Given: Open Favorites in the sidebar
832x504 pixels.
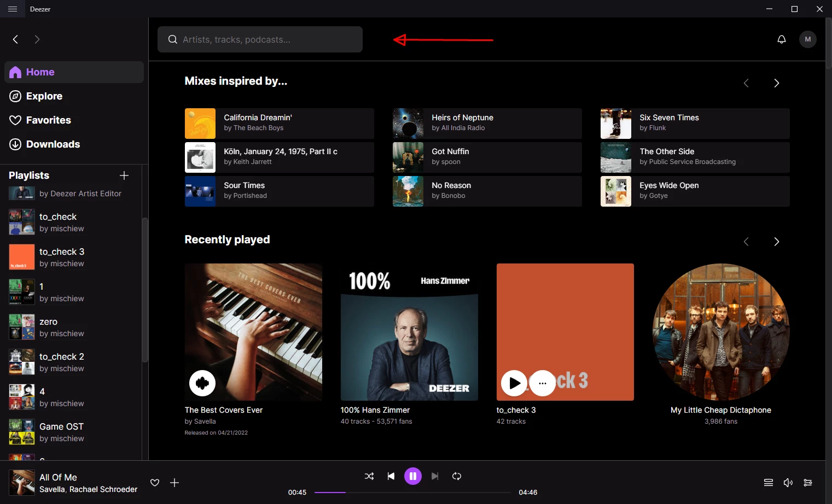Looking at the screenshot, I should coord(74,120).
